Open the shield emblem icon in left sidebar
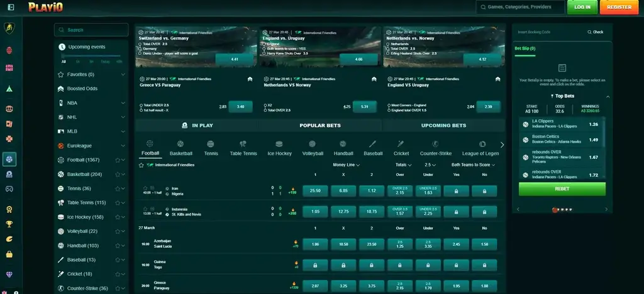The height and width of the screenshot is (294, 644). pyautogui.click(x=9, y=28)
